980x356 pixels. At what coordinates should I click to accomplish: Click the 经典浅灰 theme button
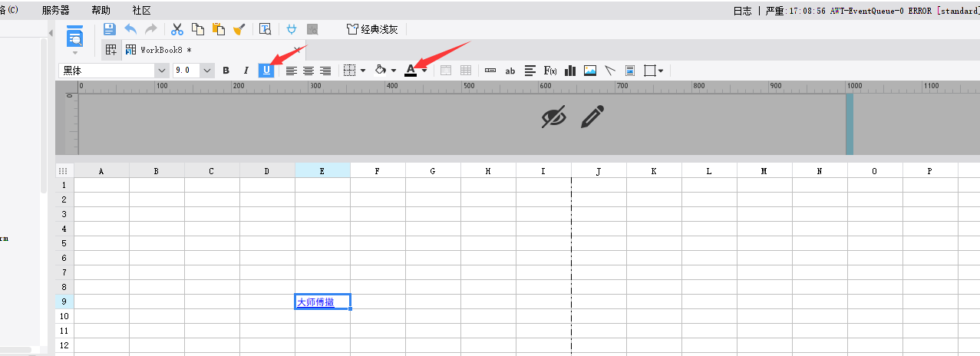coord(372,29)
